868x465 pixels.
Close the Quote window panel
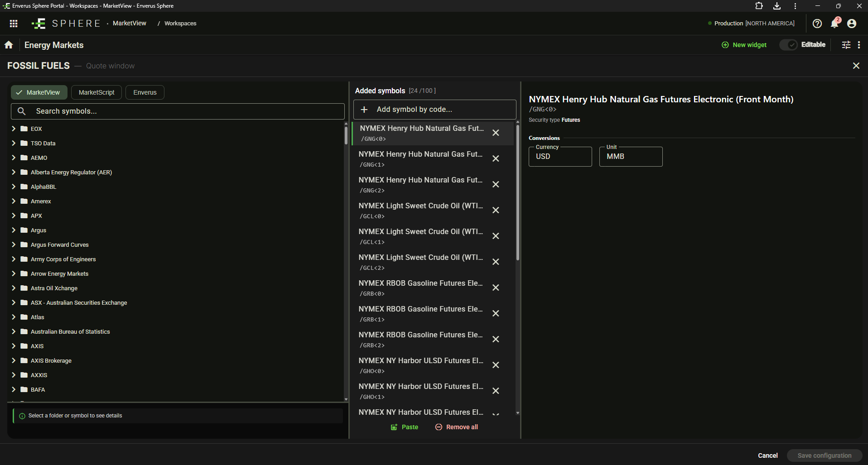point(856,66)
